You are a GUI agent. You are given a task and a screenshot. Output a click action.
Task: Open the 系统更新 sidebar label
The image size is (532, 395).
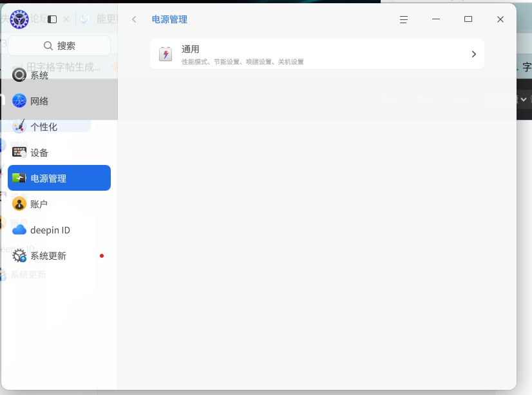pyautogui.click(x=48, y=256)
